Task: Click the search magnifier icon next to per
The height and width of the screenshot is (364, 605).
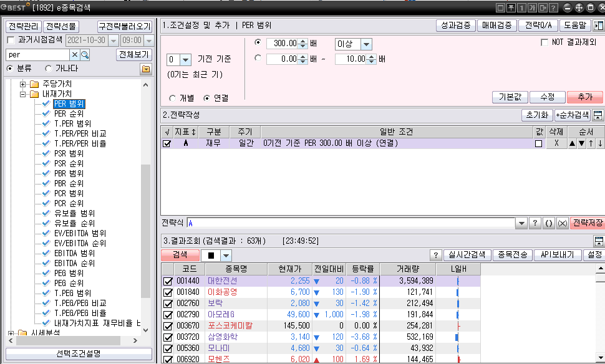Action: coord(85,55)
